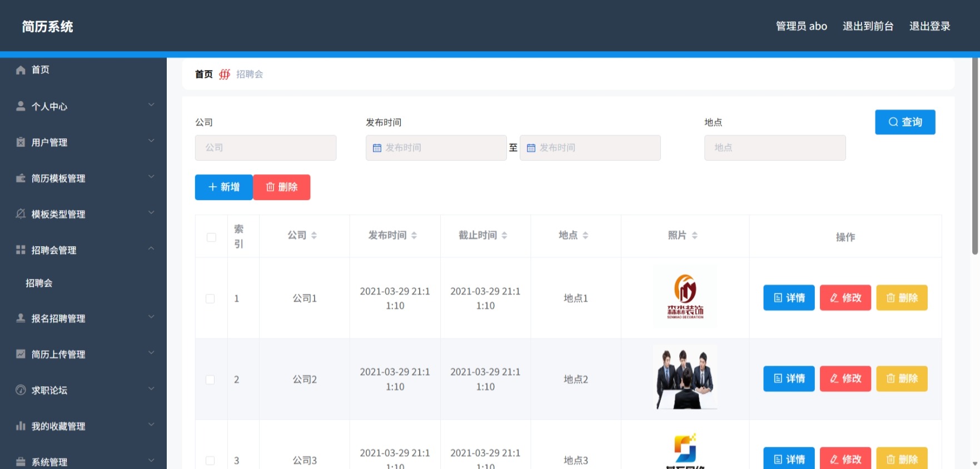Click the 公司2 business people photo
This screenshot has height=469, width=980.
[x=685, y=377]
